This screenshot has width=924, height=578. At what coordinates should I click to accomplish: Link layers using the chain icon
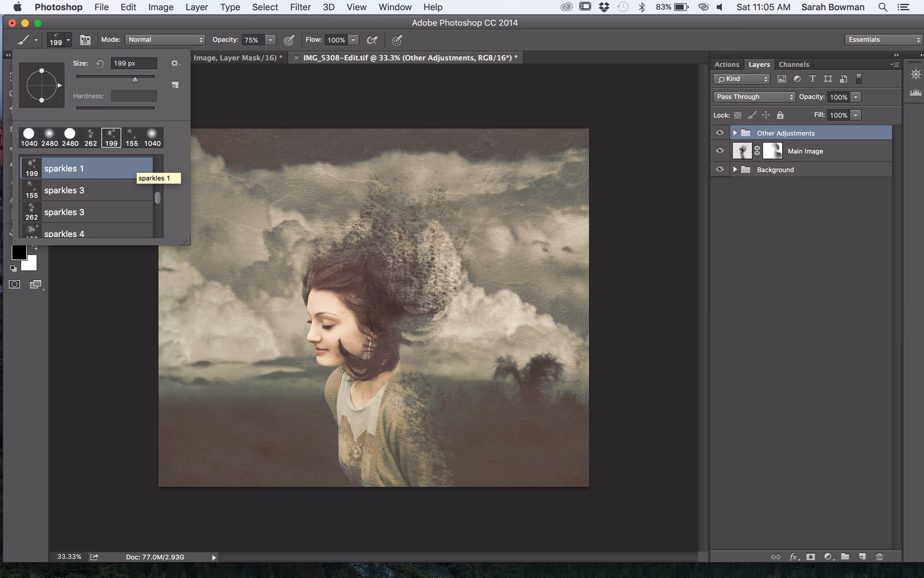tap(776, 556)
